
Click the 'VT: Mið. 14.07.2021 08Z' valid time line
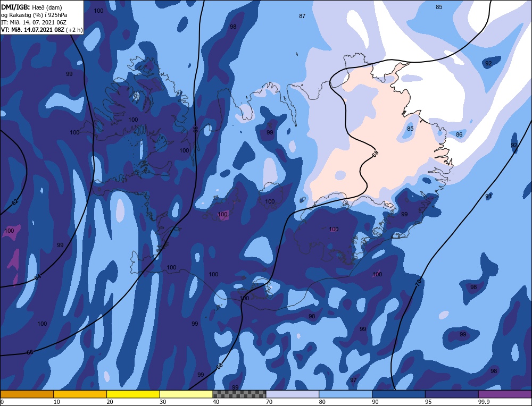coord(32,30)
